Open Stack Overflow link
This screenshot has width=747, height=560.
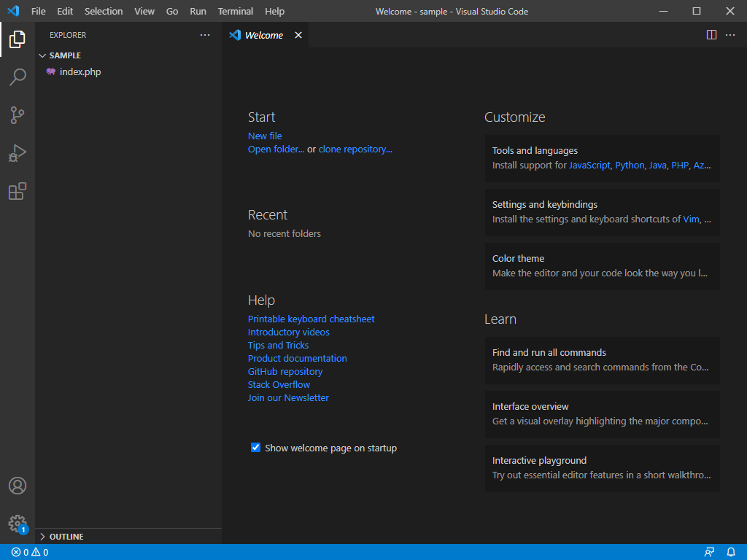click(x=279, y=385)
